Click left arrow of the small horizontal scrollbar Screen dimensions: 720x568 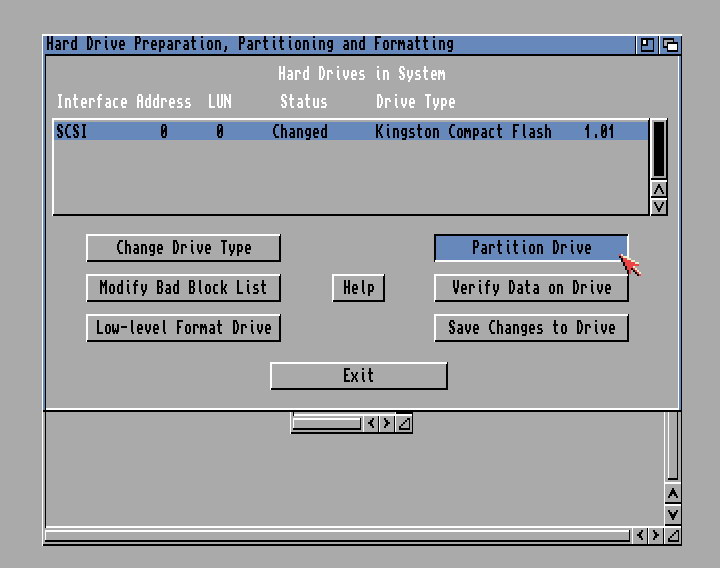(371, 424)
